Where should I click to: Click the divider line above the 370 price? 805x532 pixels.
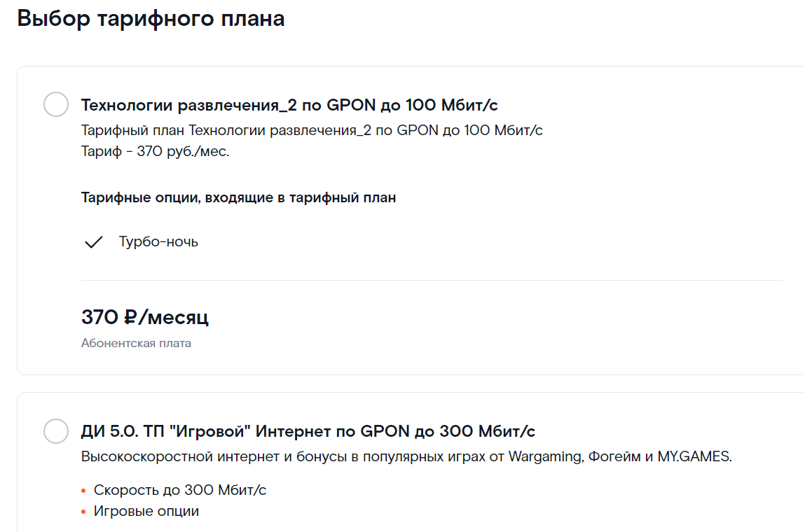click(432, 280)
